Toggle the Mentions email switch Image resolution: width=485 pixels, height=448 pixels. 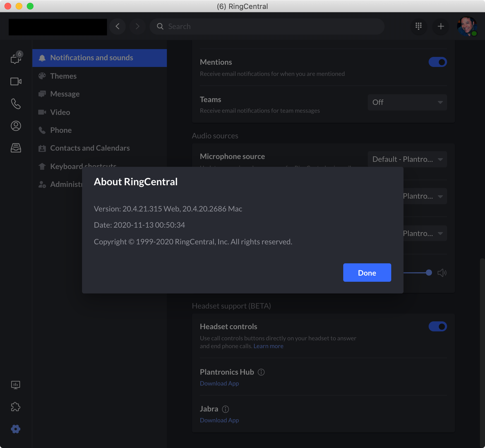438,62
